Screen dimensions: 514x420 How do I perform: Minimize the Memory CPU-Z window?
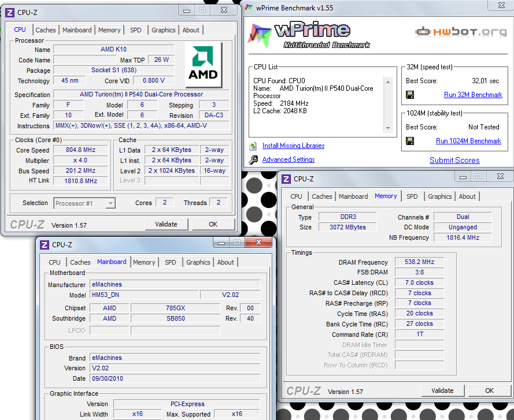[463, 177]
